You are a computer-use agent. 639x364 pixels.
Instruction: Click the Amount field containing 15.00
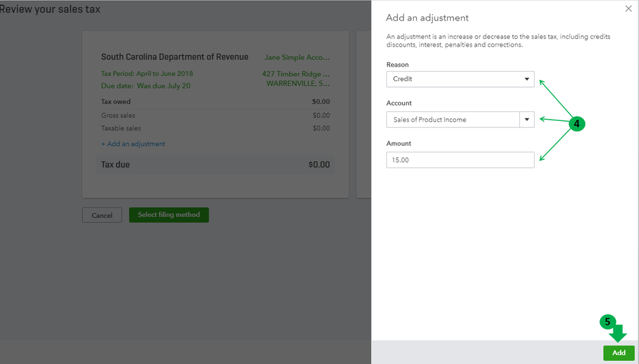460,160
